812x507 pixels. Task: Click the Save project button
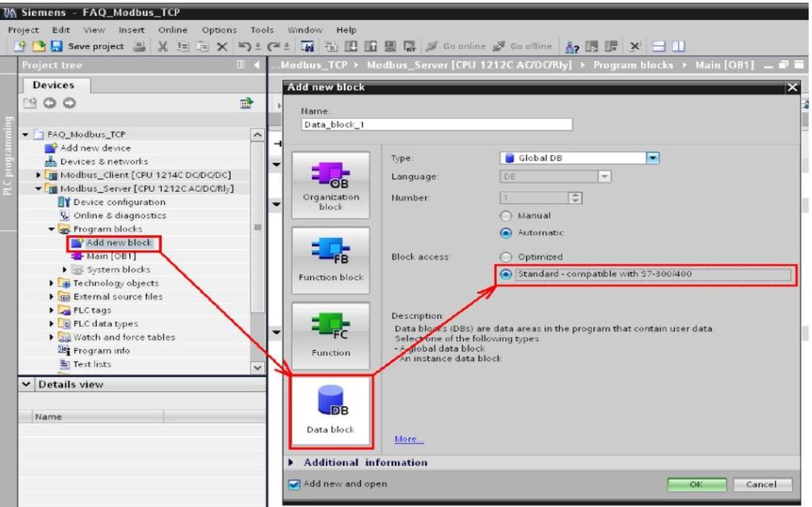[87, 46]
